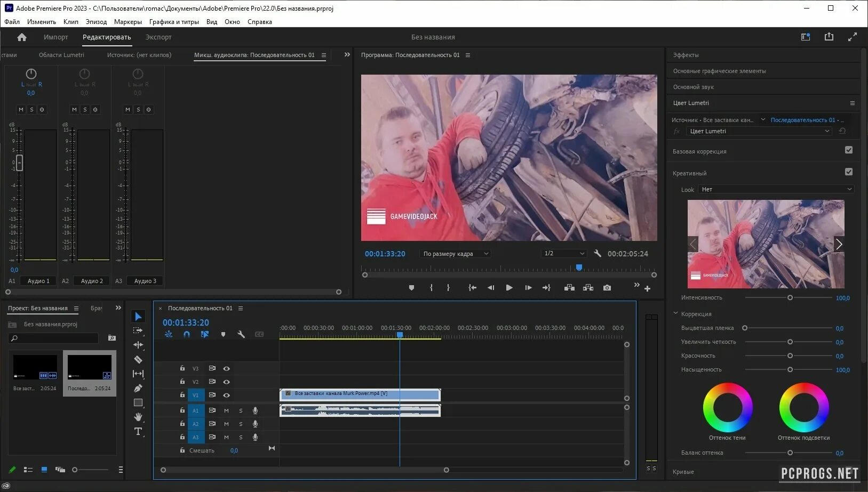Open Quick Export share icon
Screen dimensions: 868x492
(x=829, y=37)
